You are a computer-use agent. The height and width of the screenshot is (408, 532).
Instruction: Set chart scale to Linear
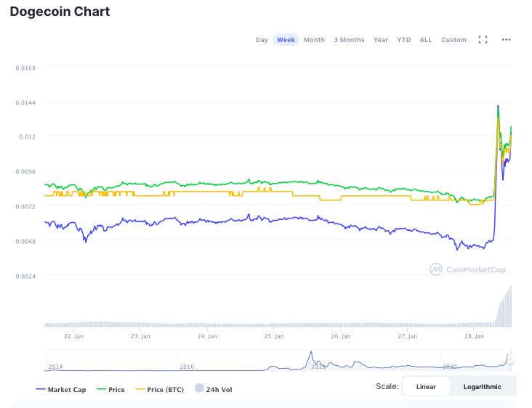click(426, 387)
